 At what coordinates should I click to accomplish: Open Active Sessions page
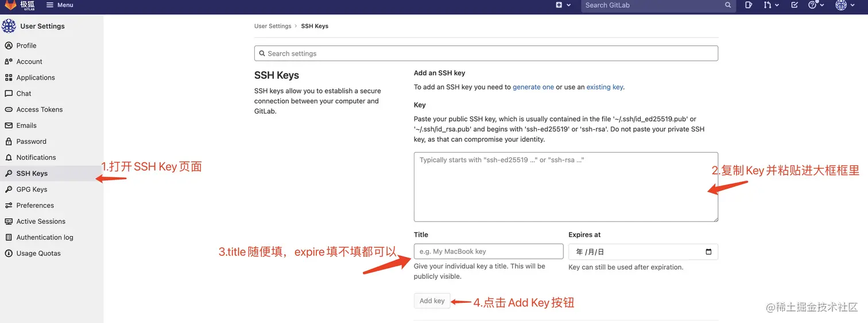(41, 221)
